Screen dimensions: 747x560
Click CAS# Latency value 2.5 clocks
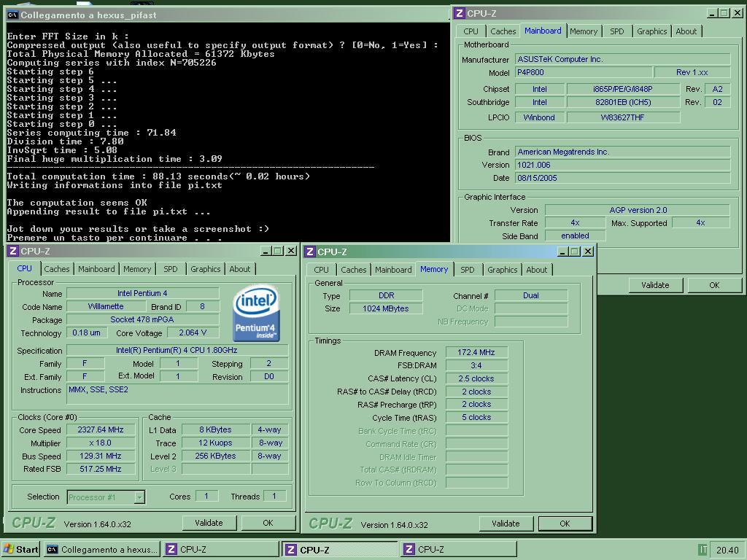476,378
